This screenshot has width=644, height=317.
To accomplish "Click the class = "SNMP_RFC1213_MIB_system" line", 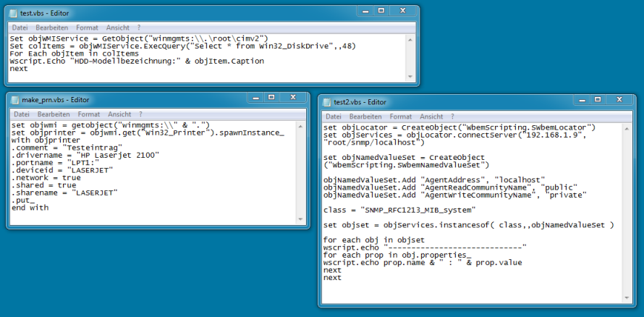I will (x=399, y=210).
